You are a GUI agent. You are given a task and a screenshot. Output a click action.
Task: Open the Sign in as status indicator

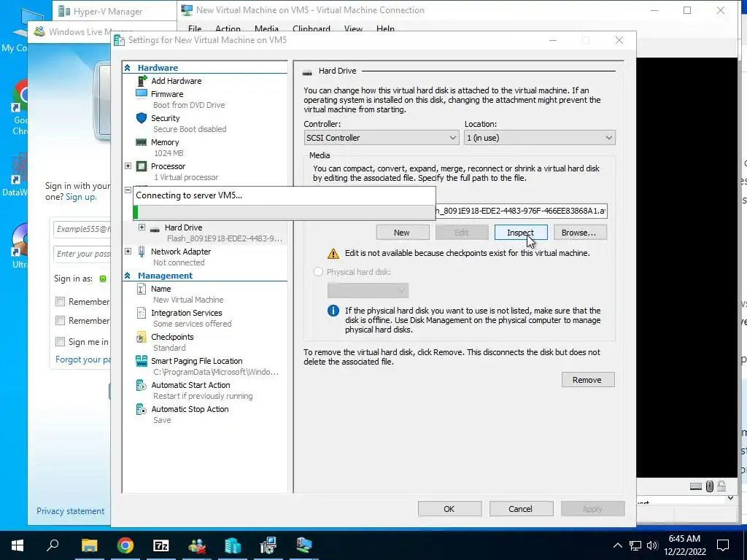[103, 279]
